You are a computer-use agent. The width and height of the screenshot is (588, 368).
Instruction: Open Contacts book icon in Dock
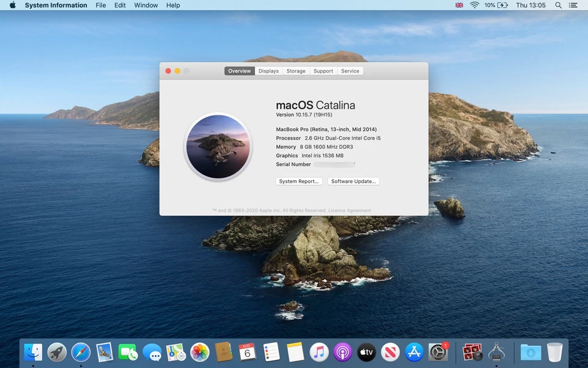[224, 353]
